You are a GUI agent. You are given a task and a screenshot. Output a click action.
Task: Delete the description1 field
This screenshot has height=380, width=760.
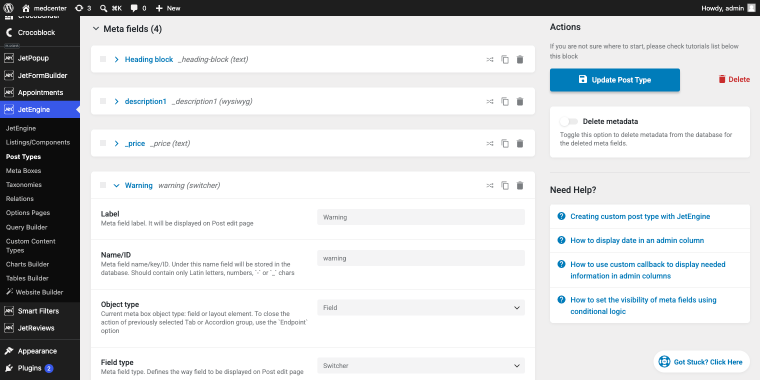(520, 102)
